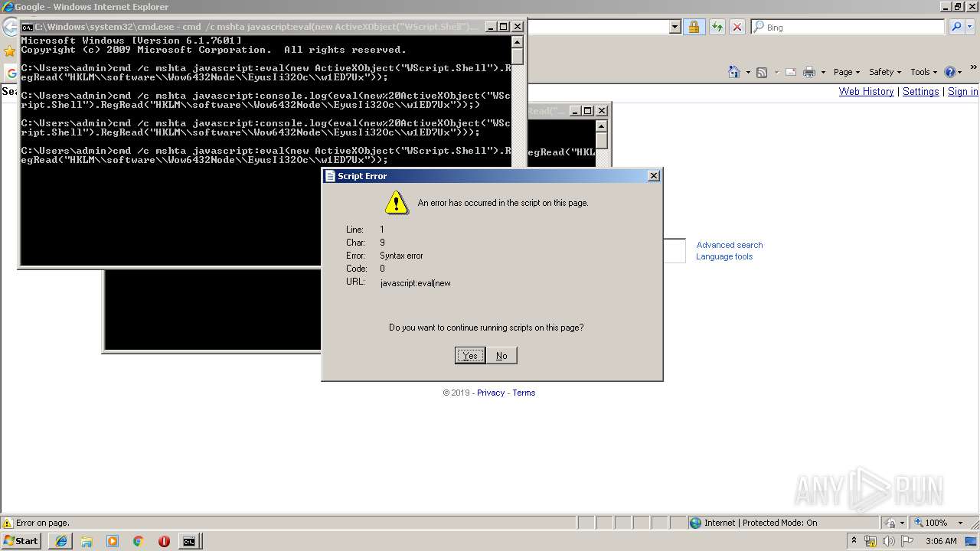Click the Internet Explorer taskbar icon

pyautogui.click(x=61, y=541)
